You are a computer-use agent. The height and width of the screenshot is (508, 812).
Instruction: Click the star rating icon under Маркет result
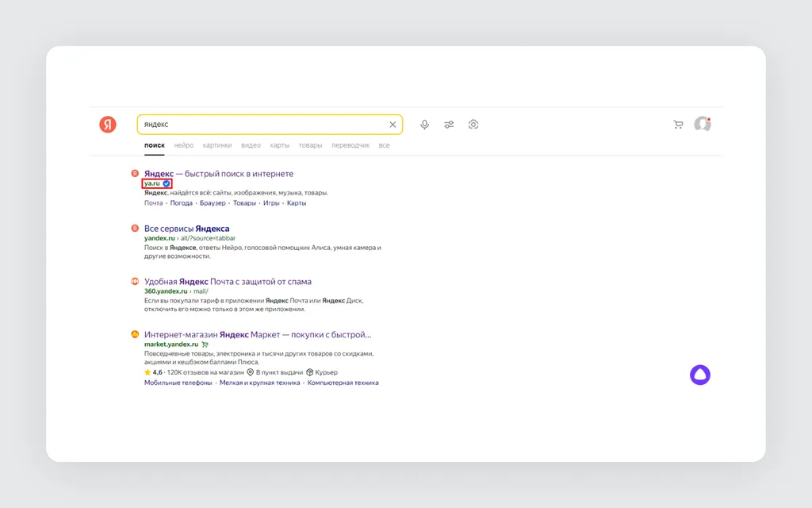pos(147,372)
